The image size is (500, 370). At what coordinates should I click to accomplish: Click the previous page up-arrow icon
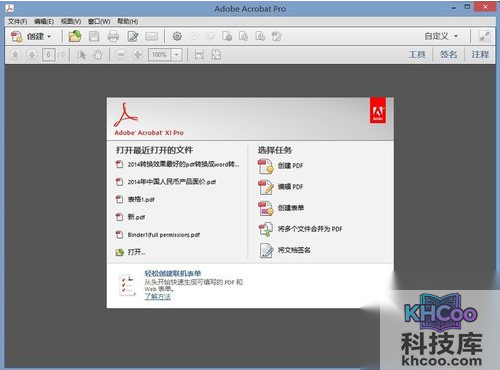coord(15,54)
